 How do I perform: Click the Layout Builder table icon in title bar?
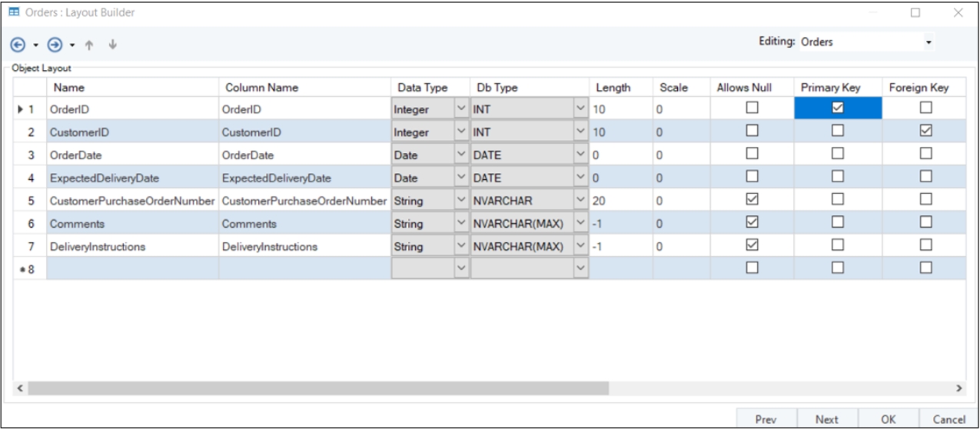click(14, 12)
